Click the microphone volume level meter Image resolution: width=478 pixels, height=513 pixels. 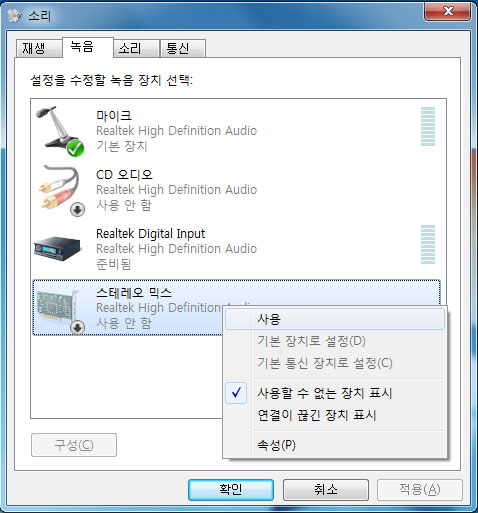click(x=428, y=126)
